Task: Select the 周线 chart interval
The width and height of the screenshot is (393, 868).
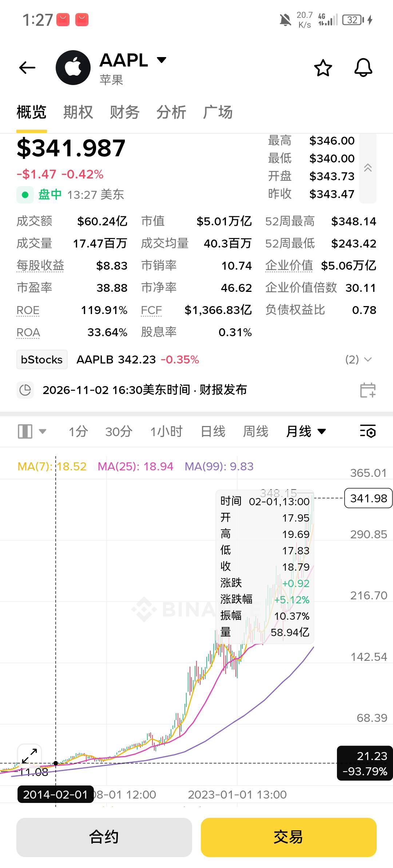Action: tap(255, 431)
